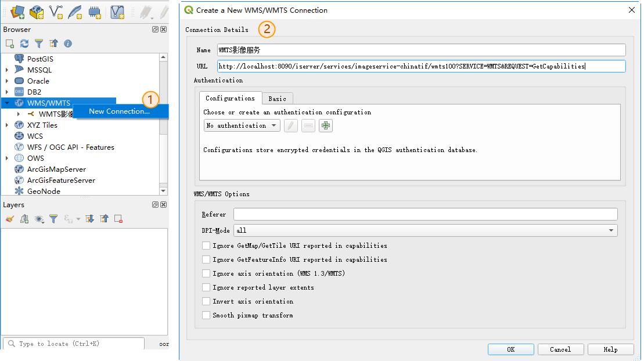
Task: Enable Ignore GetMap/GetTile URI checkbox
Action: (206, 246)
